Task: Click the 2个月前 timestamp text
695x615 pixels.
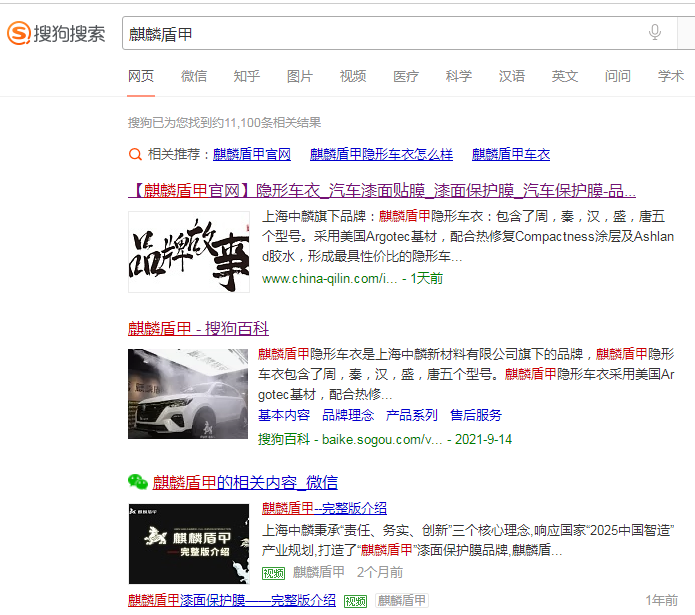Action: click(x=380, y=572)
